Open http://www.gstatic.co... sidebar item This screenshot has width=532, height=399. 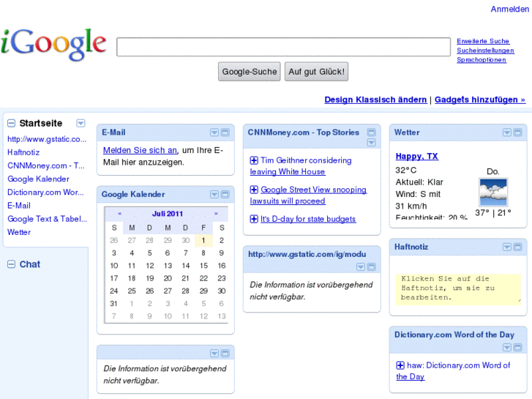pos(47,139)
